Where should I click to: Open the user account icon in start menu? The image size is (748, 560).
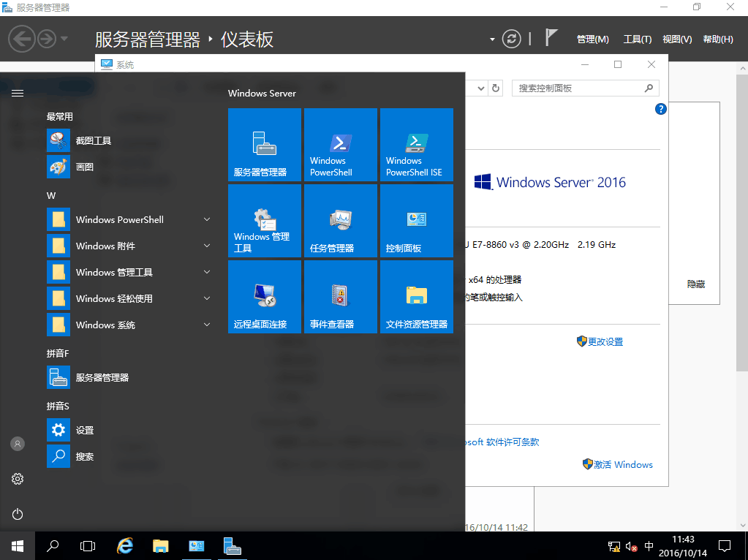pyautogui.click(x=18, y=444)
